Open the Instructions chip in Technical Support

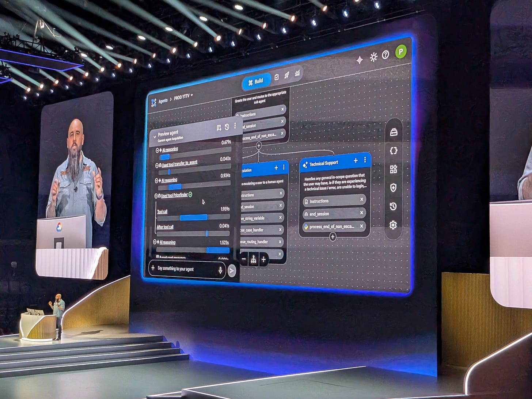(334, 201)
